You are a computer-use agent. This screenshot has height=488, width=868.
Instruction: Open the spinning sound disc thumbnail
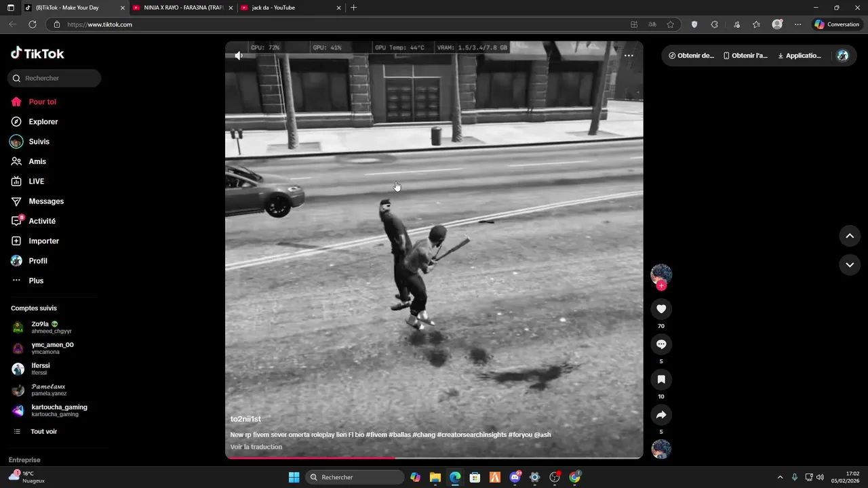[x=661, y=449]
